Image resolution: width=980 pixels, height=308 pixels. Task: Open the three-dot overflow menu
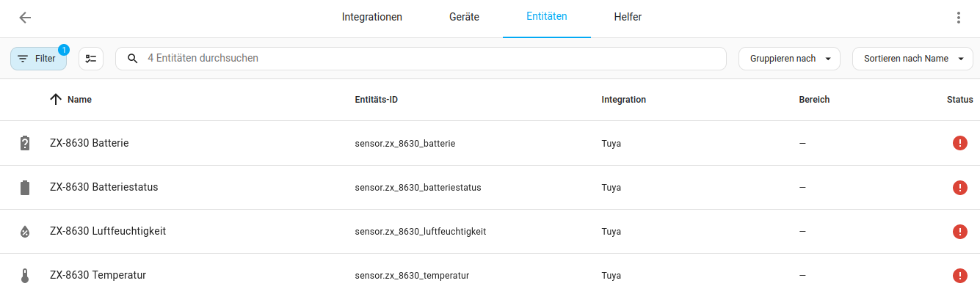pos(958,18)
